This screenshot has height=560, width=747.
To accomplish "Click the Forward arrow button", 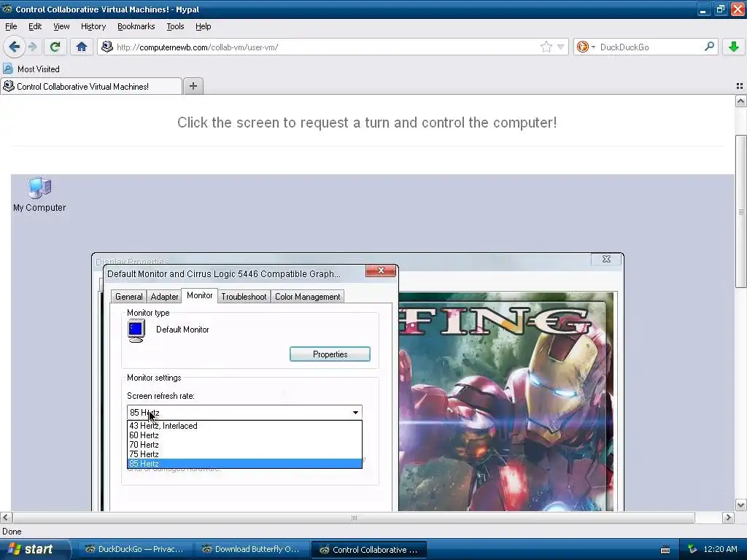I will [32, 47].
